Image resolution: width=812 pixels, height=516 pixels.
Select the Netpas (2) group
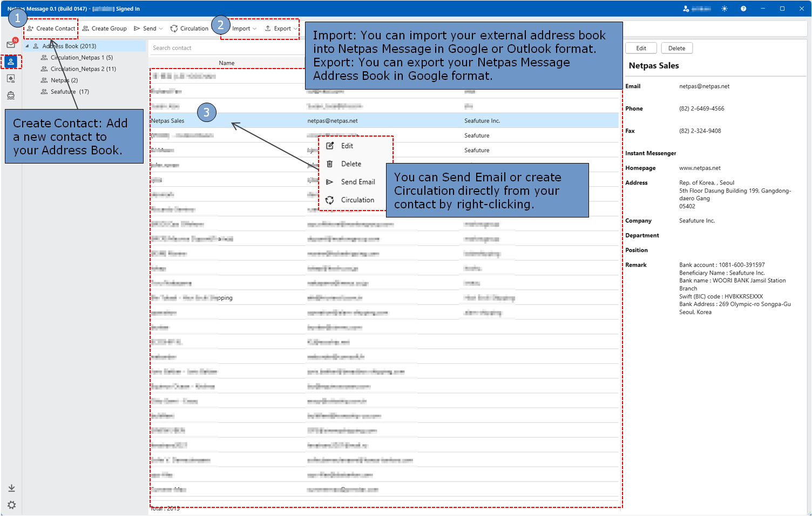click(64, 80)
